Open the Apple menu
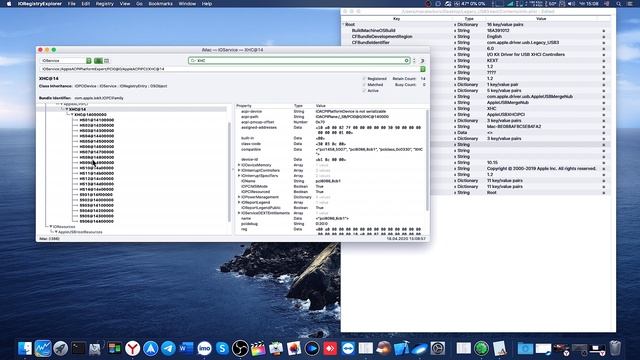Viewport: 640px width, 360px height. (9, 4)
